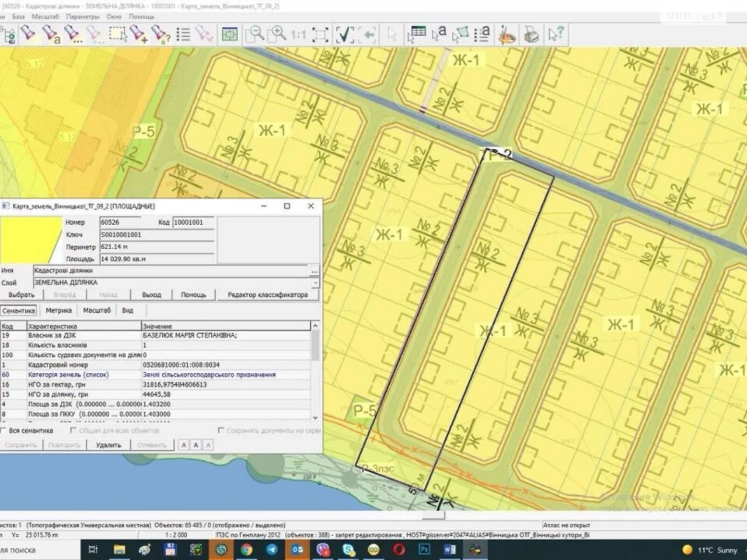Click the 'Редактор классификатора' button

pyautogui.click(x=267, y=295)
